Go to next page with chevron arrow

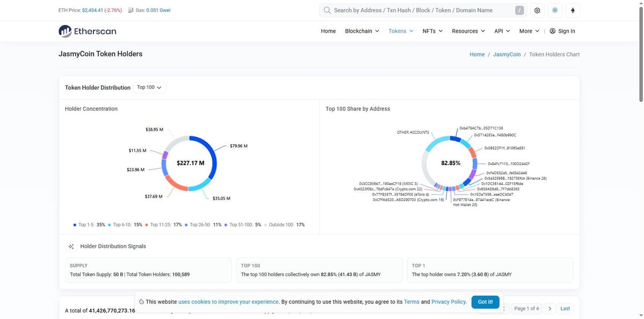coord(550,308)
